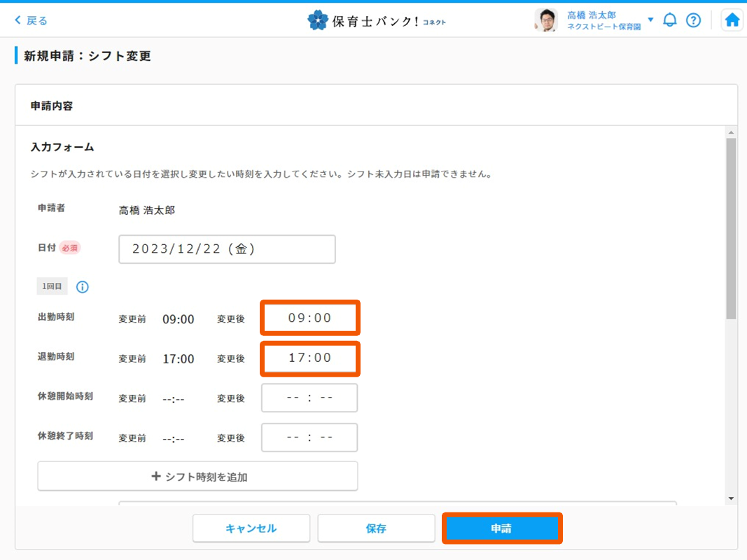Image resolution: width=747 pixels, height=560 pixels.
Task: Click the キャンセル button
Action: coord(251,528)
